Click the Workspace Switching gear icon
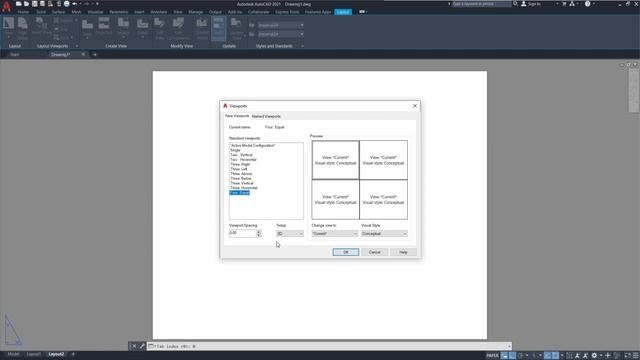 tap(594, 356)
